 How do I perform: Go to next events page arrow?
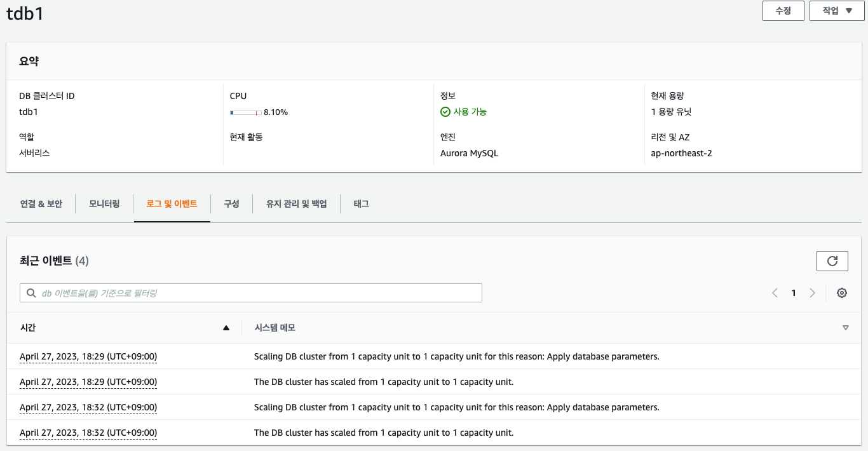pos(812,293)
